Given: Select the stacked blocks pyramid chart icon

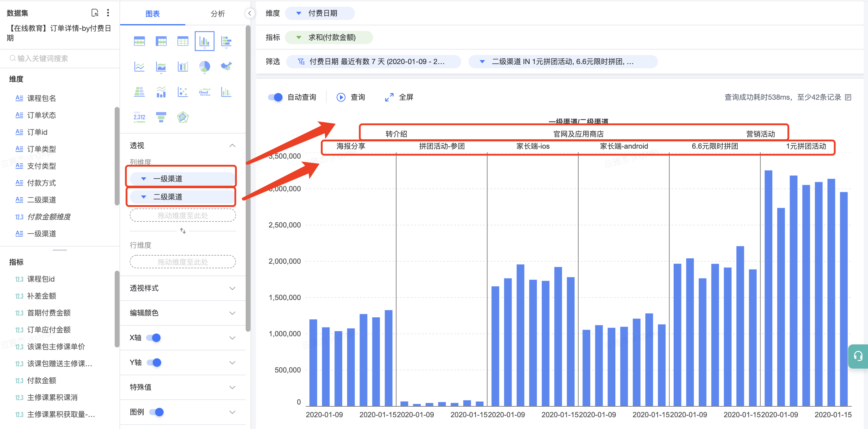Looking at the screenshot, I should click(x=139, y=92).
